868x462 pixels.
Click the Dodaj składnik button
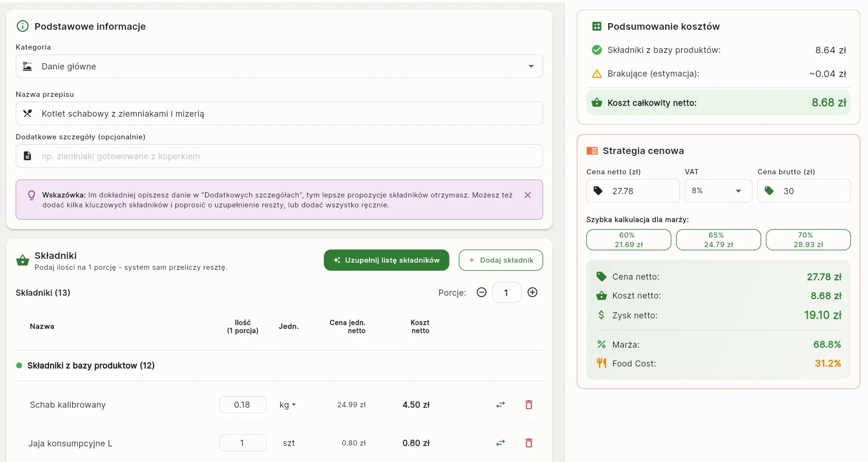click(x=501, y=260)
